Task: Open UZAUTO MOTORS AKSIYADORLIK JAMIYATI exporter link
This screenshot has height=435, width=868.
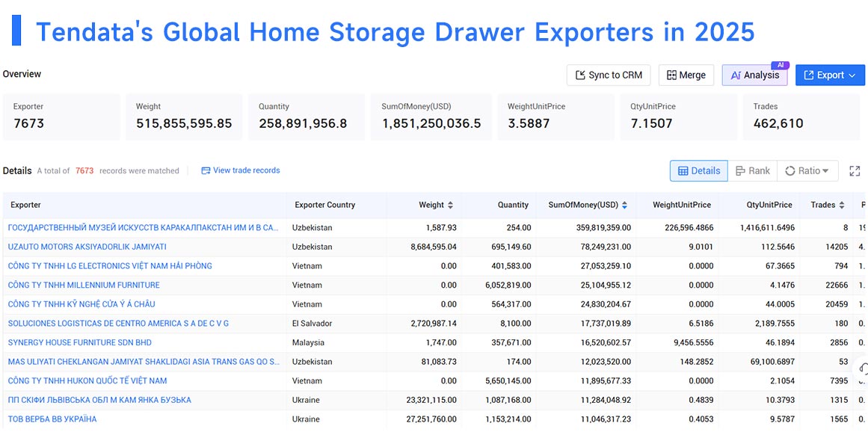Action: (87, 247)
